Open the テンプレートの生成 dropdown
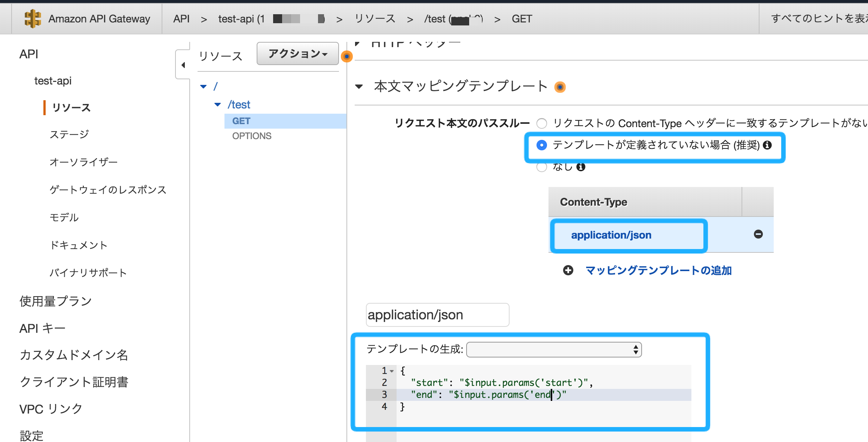The height and width of the screenshot is (442, 868). coord(554,350)
